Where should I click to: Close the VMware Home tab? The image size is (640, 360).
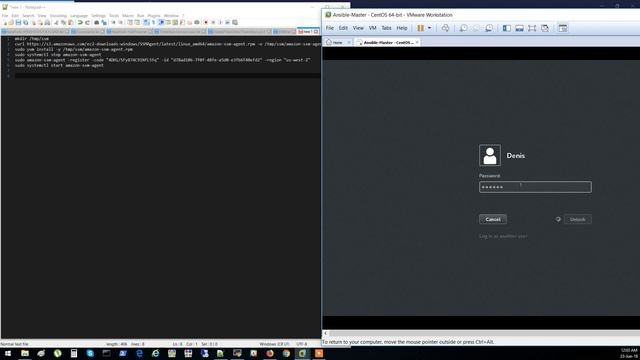(x=349, y=42)
